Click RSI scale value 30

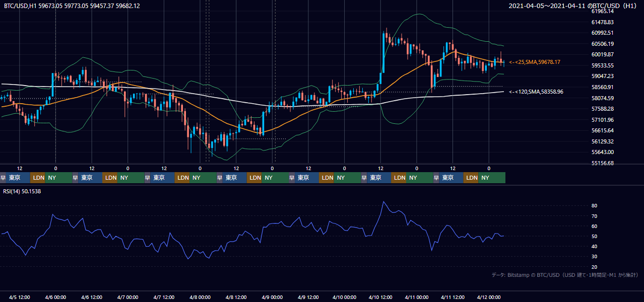tap(595, 257)
